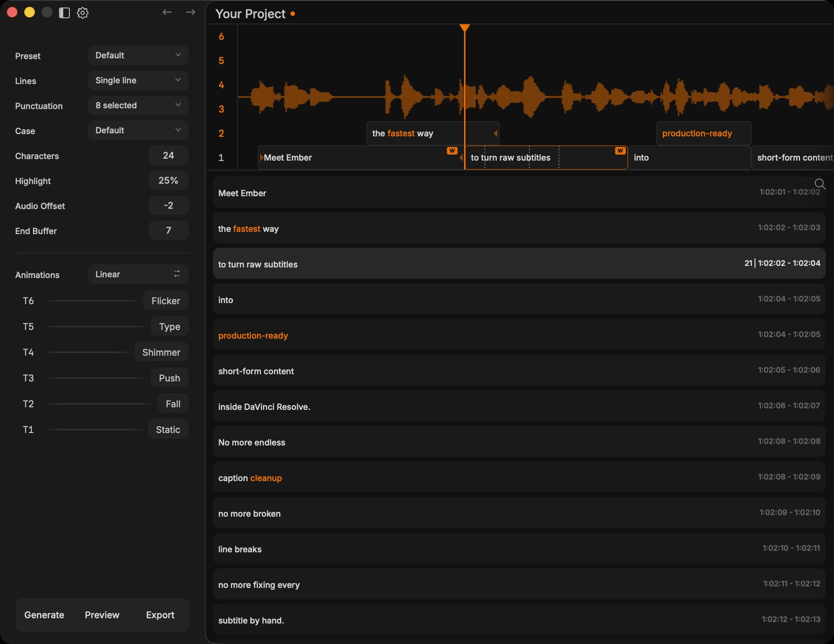834x644 pixels.
Task: Select the Meet Ember subtitle row
Action: tap(519, 192)
